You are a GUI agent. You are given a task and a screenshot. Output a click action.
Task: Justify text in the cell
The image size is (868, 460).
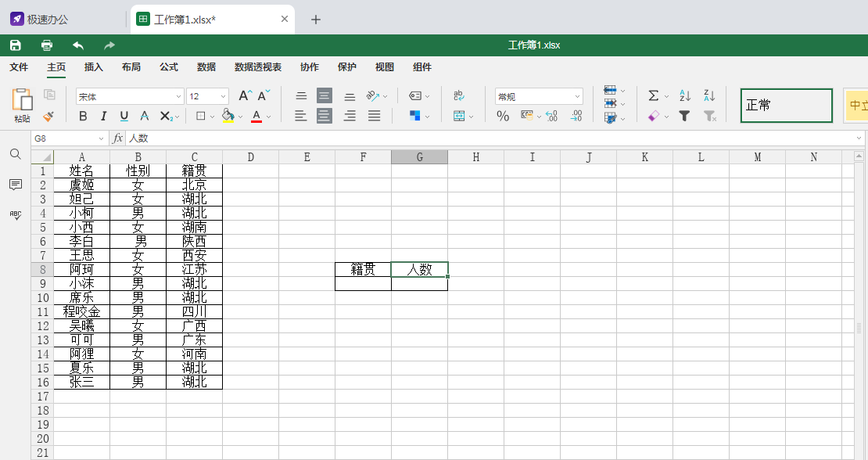(375, 116)
